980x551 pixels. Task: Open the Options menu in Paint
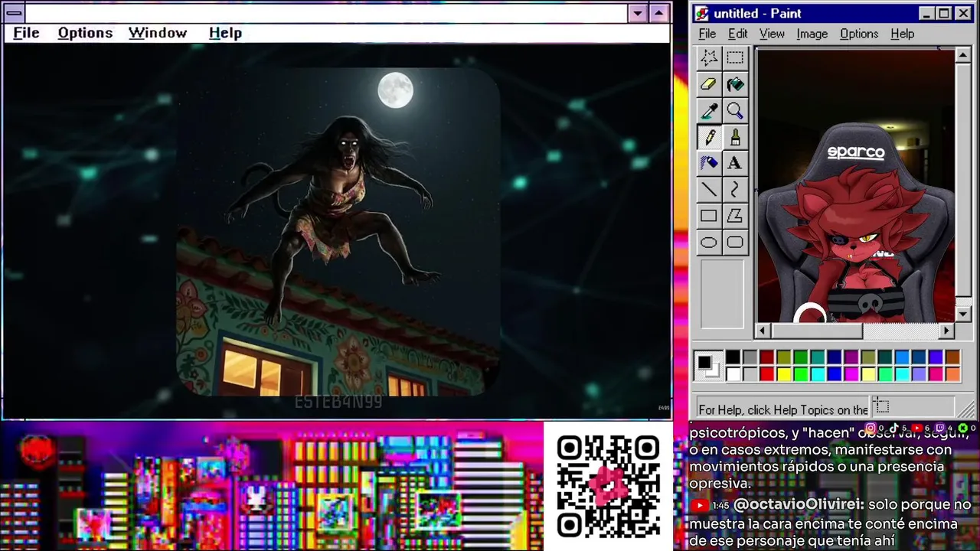coord(859,34)
